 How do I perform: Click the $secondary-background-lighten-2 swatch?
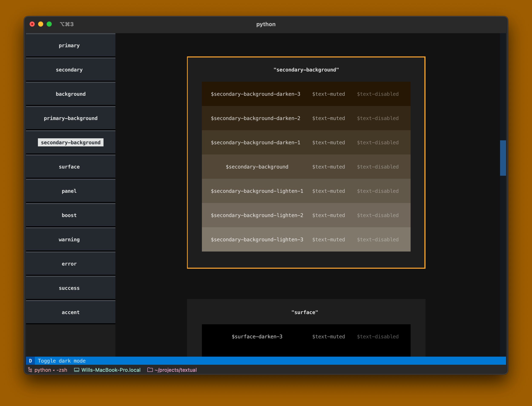point(257,215)
